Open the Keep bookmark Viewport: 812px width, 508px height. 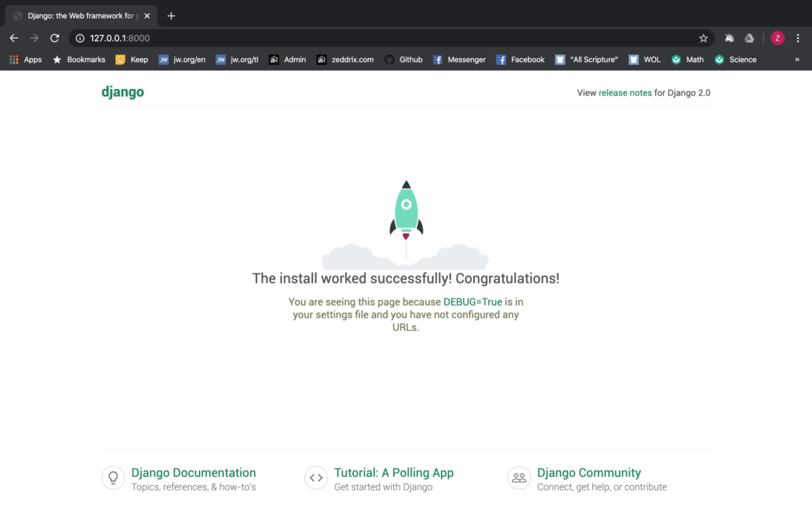click(x=132, y=60)
